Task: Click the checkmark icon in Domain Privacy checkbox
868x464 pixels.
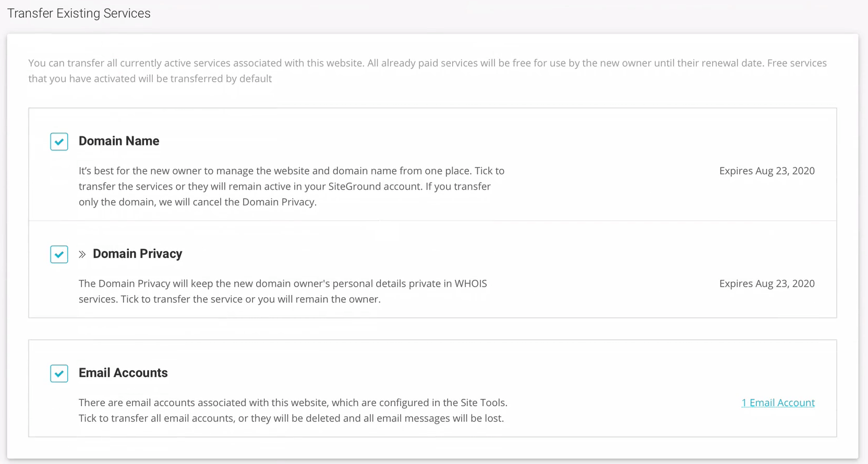Action: [x=59, y=254]
